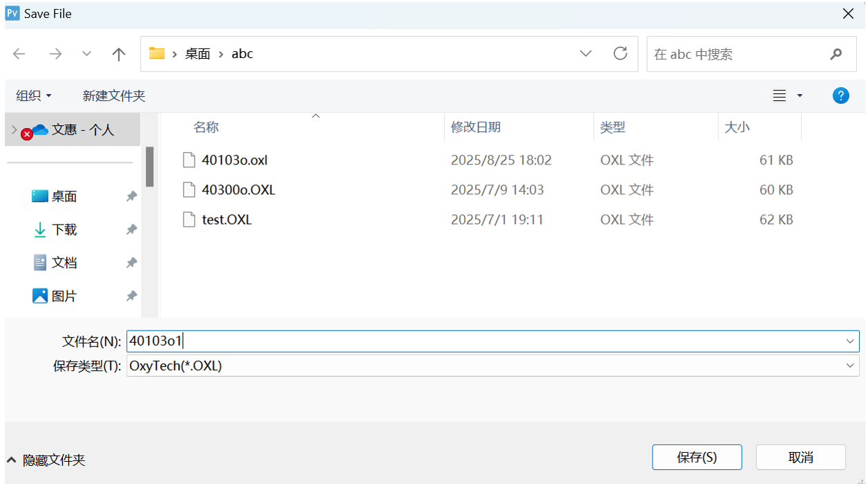The width and height of the screenshot is (868, 488).
Task: Expand the address bar path dropdown
Action: pos(586,54)
